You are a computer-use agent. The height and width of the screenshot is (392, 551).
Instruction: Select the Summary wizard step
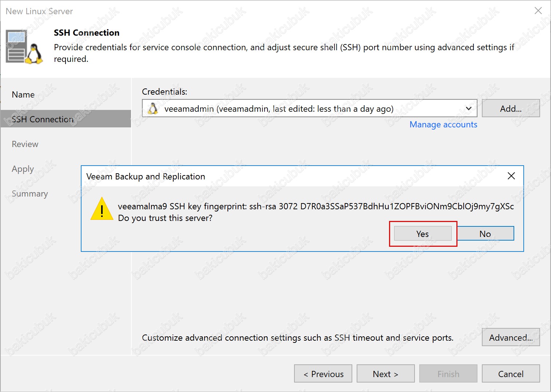[x=30, y=194]
